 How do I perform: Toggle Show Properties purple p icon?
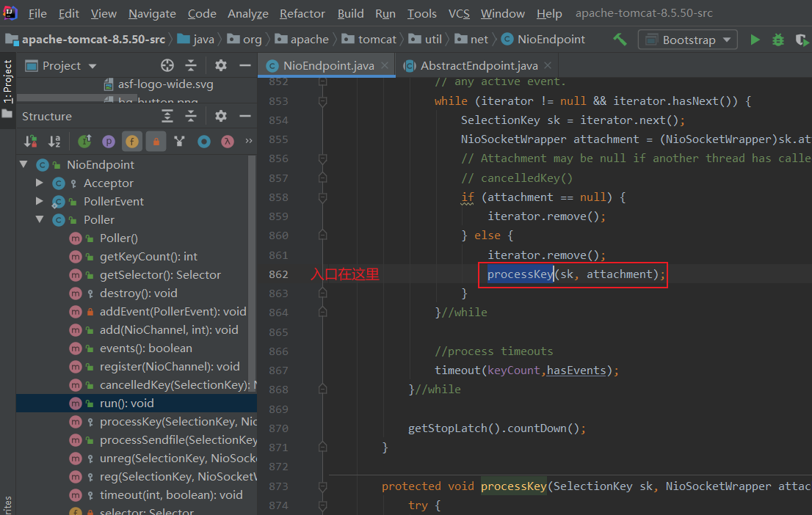coord(108,141)
